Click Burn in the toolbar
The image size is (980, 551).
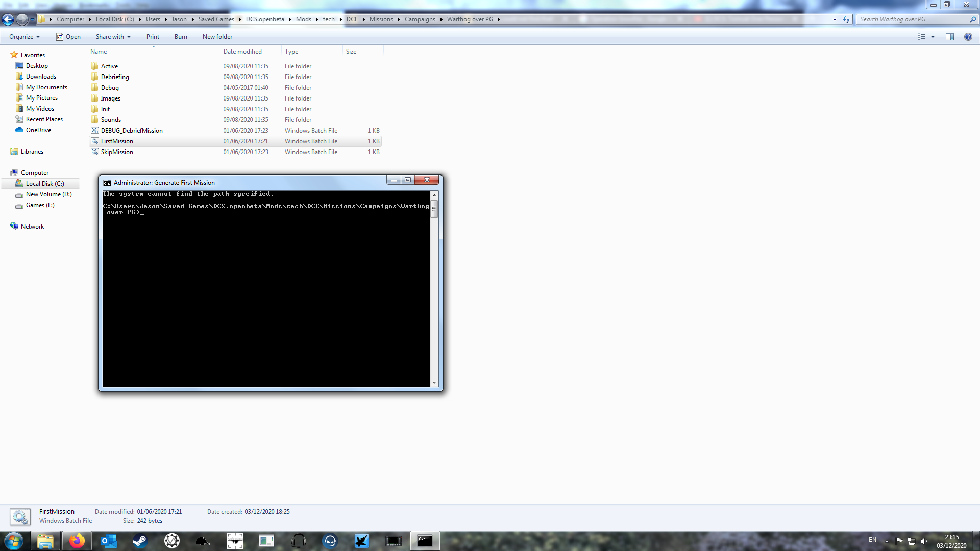click(181, 37)
